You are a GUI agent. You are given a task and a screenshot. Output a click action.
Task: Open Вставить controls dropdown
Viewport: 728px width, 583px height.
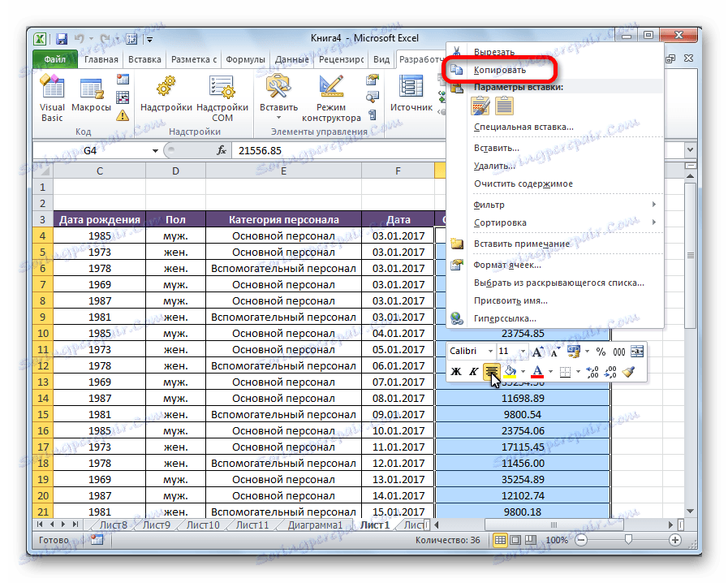click(278, 97)
